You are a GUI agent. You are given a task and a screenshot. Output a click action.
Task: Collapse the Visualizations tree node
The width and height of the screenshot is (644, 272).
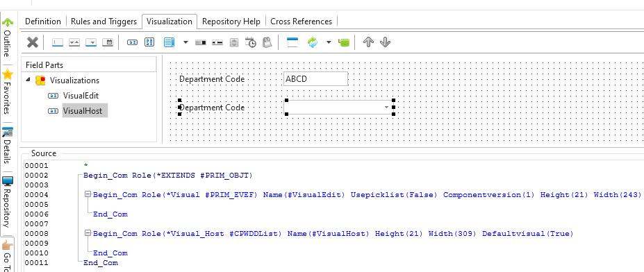click(28, 80)
